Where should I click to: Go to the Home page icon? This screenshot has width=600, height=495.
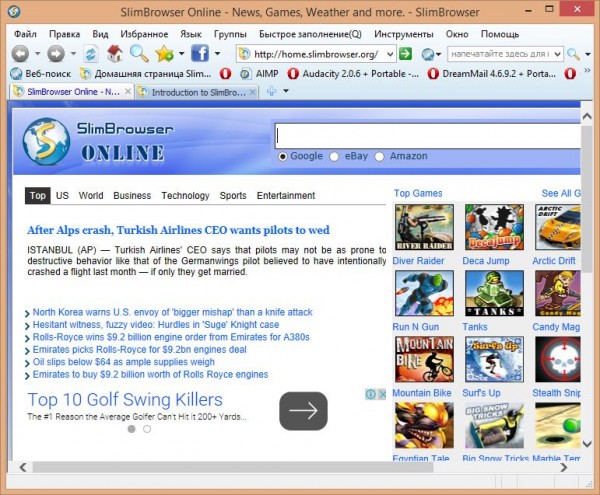coord(115,53)
